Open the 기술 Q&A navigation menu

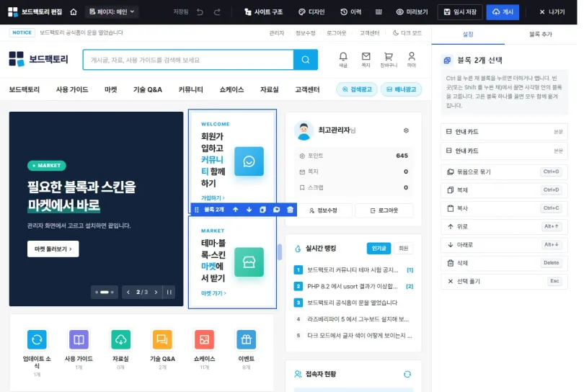148,89
